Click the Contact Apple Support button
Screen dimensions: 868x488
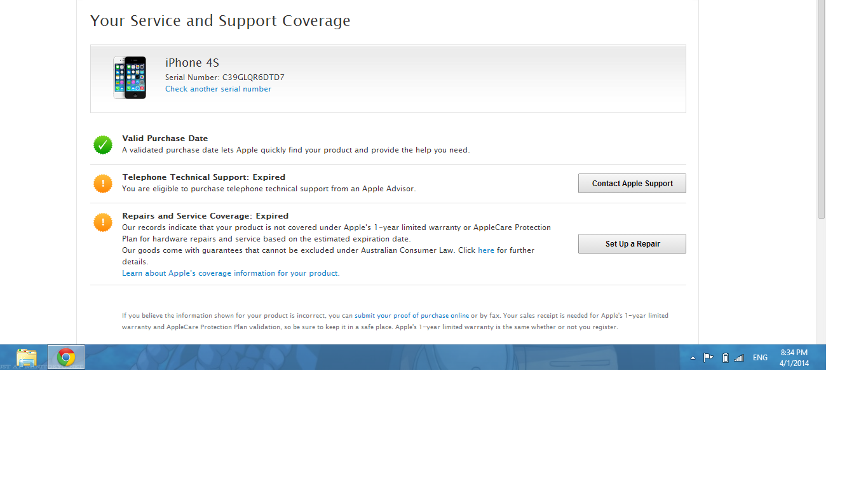pos(632,184)
